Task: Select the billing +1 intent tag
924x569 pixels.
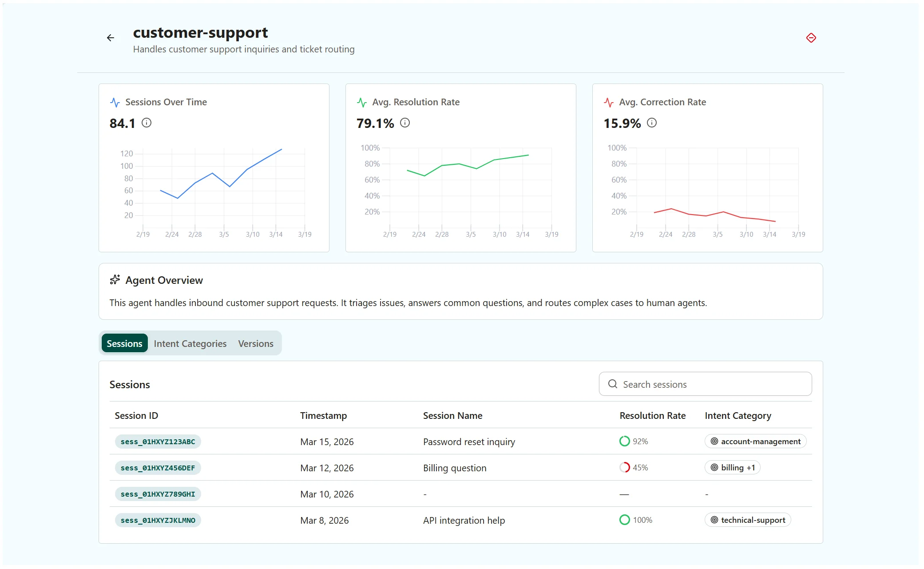Action: (x=733, y=467)
